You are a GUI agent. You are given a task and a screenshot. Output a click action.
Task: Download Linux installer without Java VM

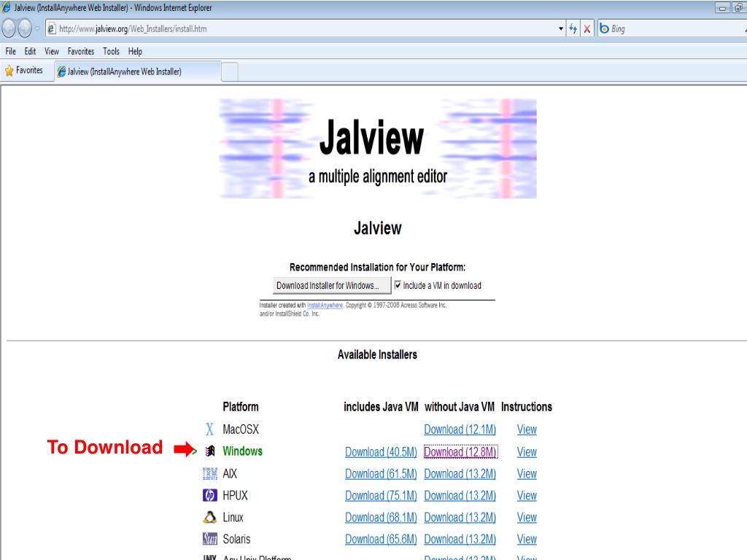click(x=460, y=517)
